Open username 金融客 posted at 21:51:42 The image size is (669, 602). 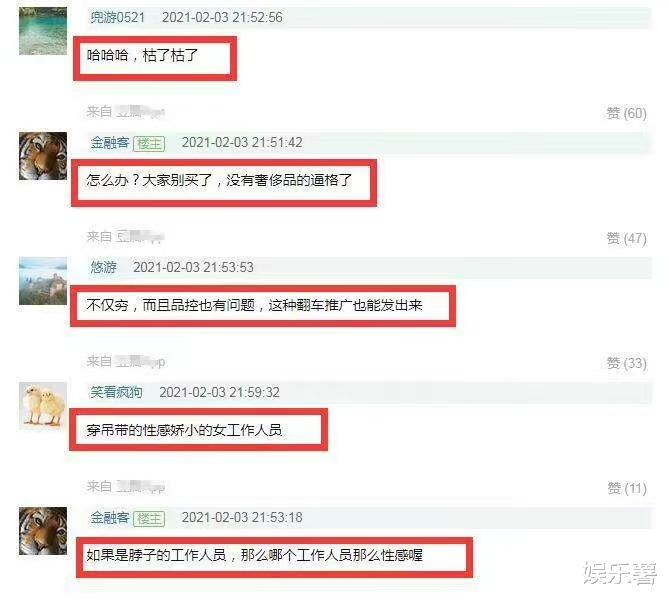[x=110, y=143]
